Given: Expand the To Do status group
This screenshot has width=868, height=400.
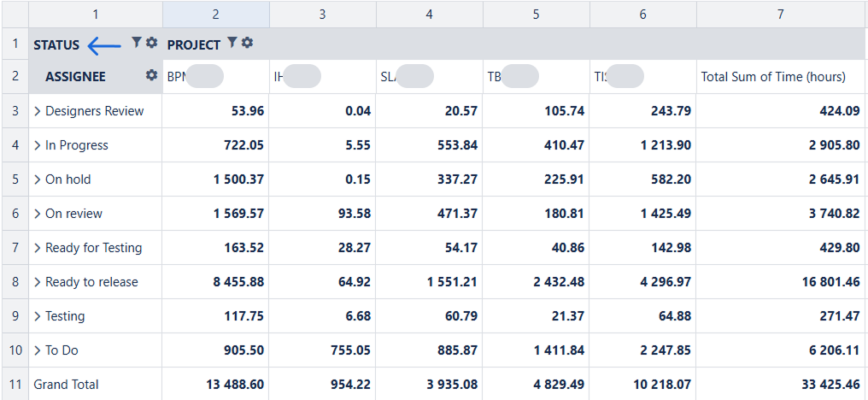Looking at the screenshot, I should (38, 350).
